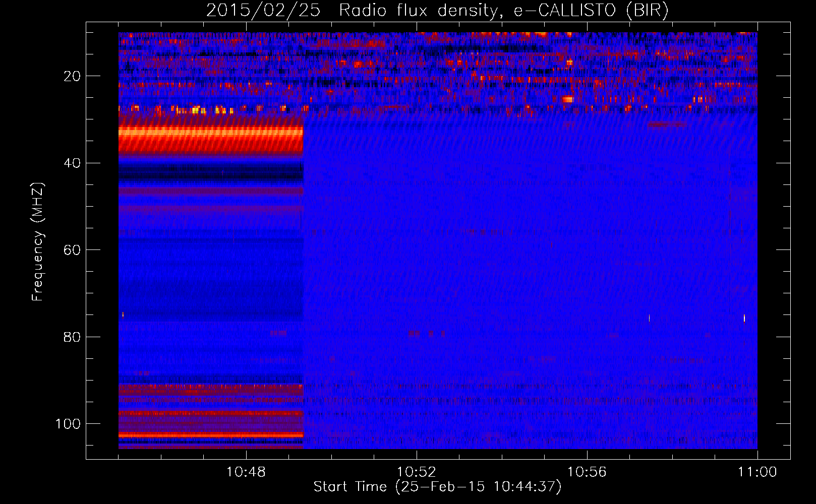Click the "60" frequency tick label
This screenshot has height=504, width=816.
pyautogui.click(x=73, y=250)
